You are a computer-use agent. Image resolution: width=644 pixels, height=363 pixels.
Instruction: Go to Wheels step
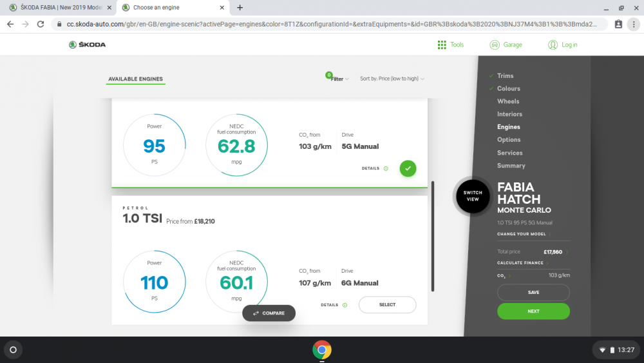[508, 101]
